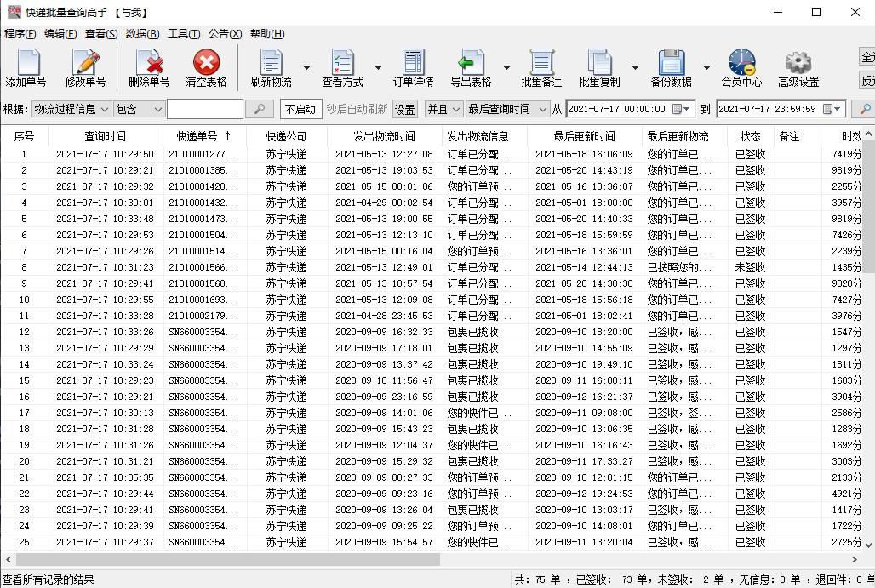The height and width of the screenshot is (588, 875).
Task: Refresh logistics with the 刷新物流 icon
Action: pyautogui.click(x=271, y=66)
